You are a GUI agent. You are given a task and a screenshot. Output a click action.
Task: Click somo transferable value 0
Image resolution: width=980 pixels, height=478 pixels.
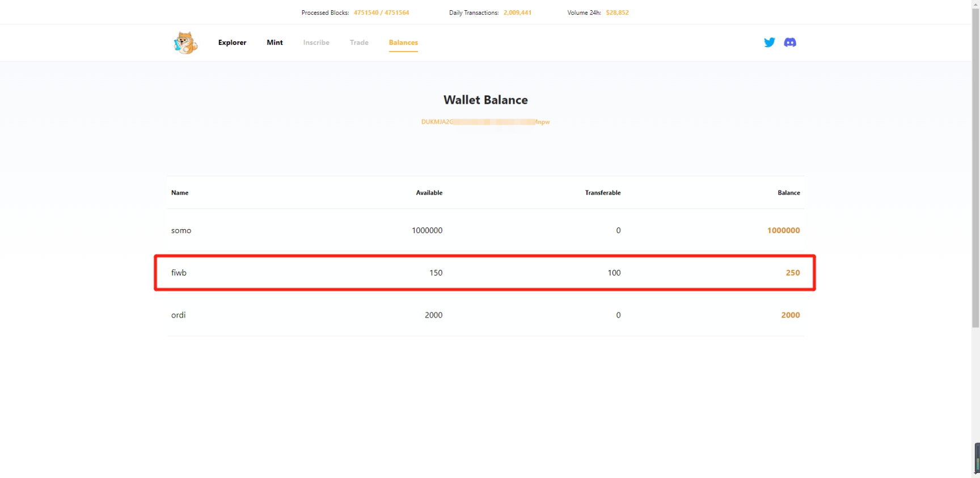click(618, 230)
